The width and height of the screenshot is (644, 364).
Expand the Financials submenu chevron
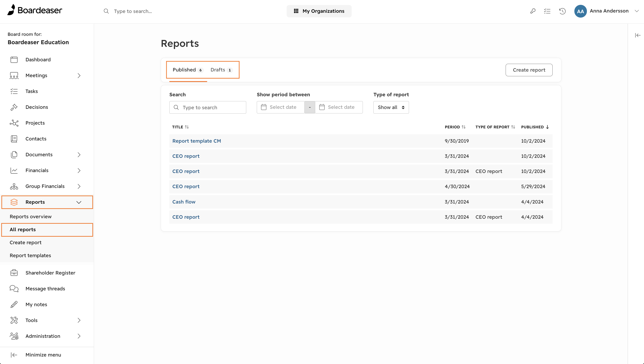[79, 170]
